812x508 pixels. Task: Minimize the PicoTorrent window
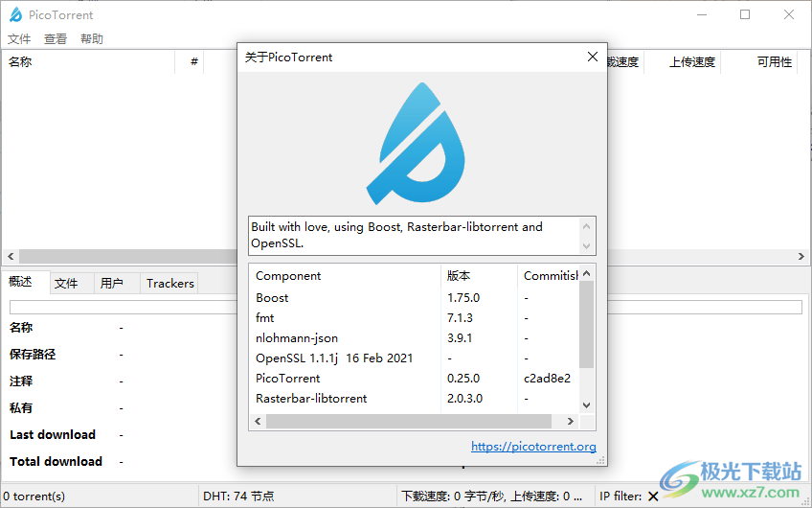[702, 14]
